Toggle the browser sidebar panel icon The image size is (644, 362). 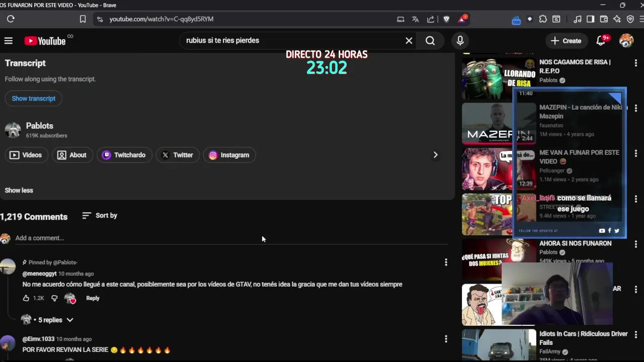(x=591, y=19)
